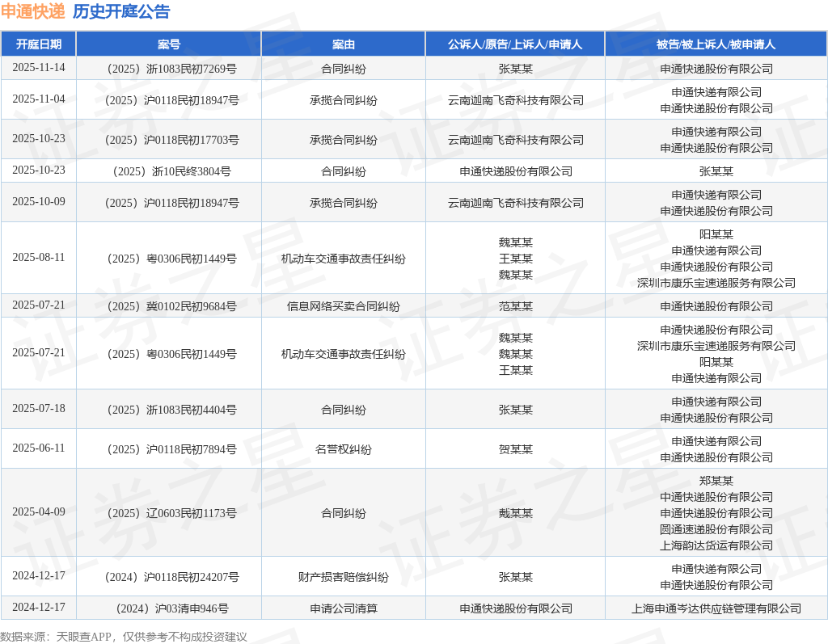The height and width of the screenshot is (644, 828).
Task: Click plaintiff 申通快递股份有限公司 in 申请公司清算 row
Action: coord(515,608)
